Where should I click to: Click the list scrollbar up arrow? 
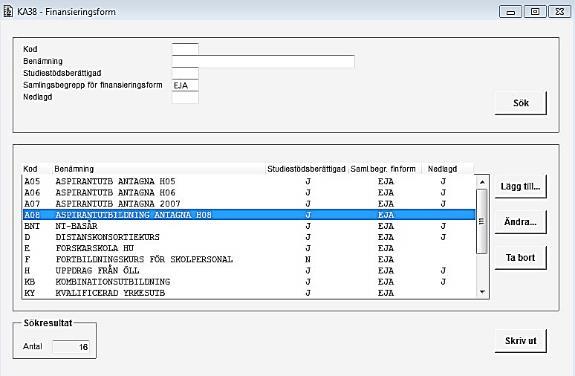(482, 182)
